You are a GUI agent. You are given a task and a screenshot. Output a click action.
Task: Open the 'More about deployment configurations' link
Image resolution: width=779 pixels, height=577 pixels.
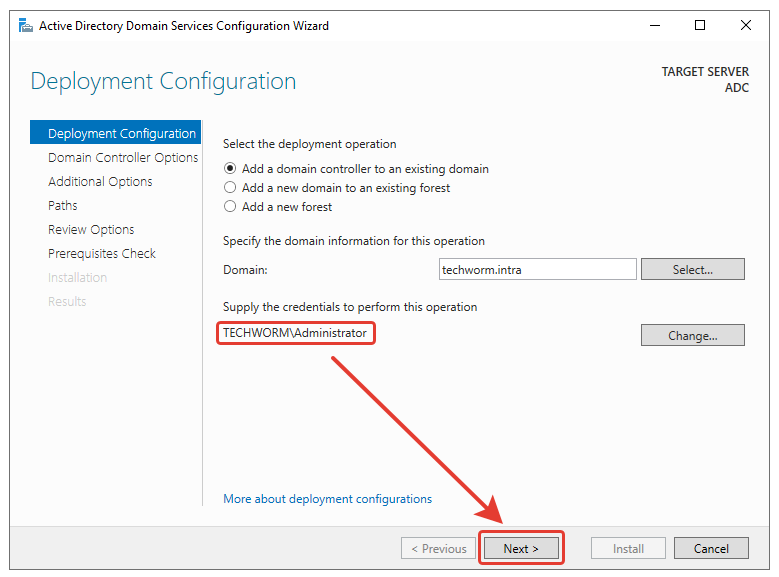tap(327, 499)
